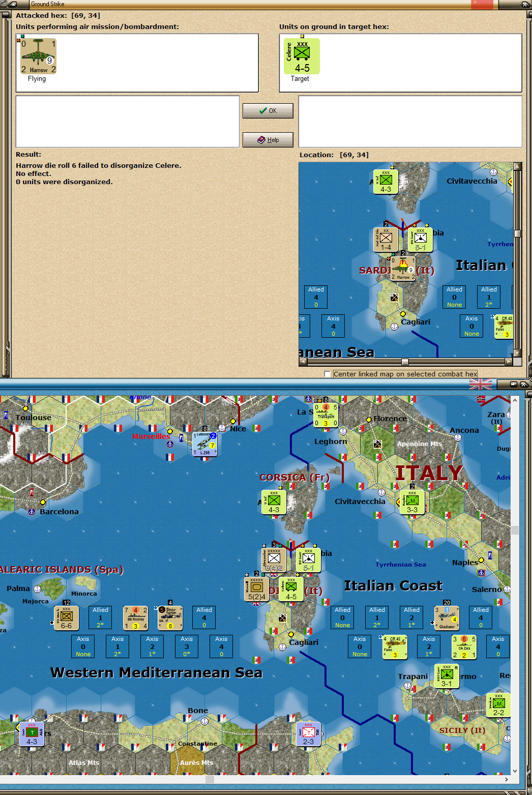Select the Celere target unit counter

point(301,56)
